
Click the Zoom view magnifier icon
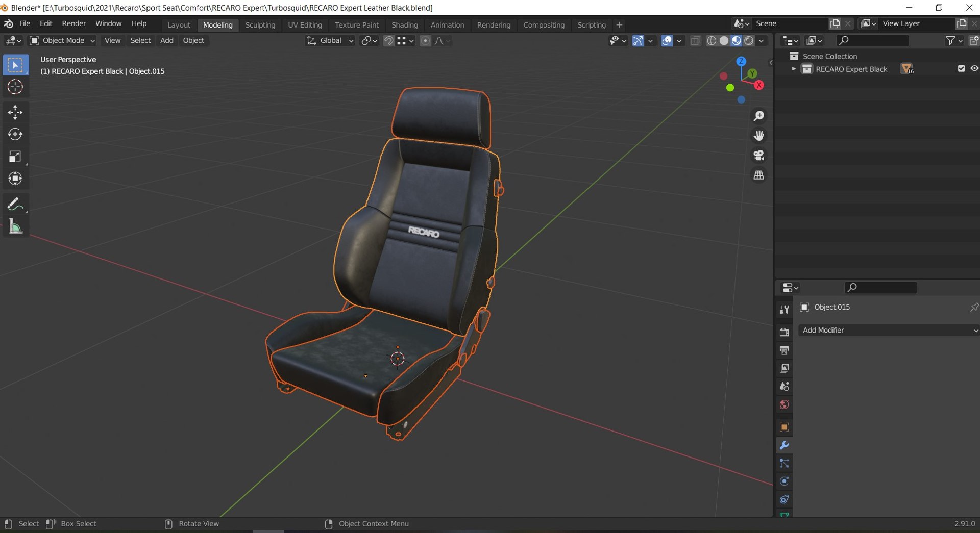pos(759,116)
